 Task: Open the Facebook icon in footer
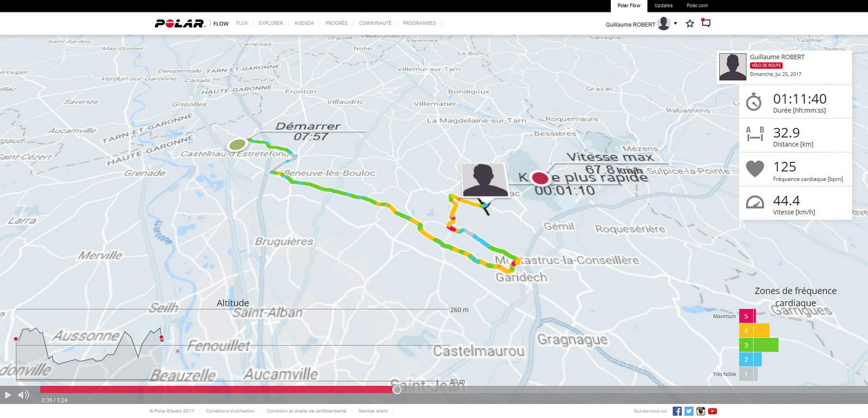(x=677, y=411)
